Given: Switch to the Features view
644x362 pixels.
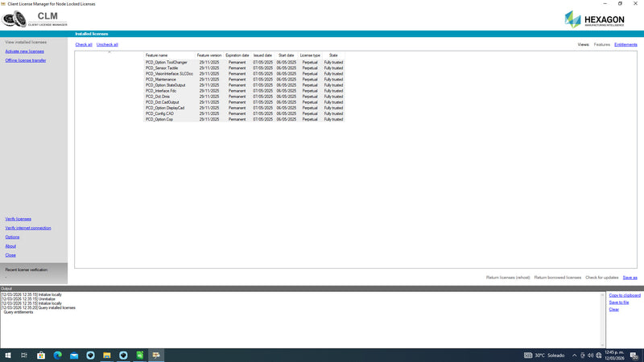Looking at the screenshot, I should point(601,45).
